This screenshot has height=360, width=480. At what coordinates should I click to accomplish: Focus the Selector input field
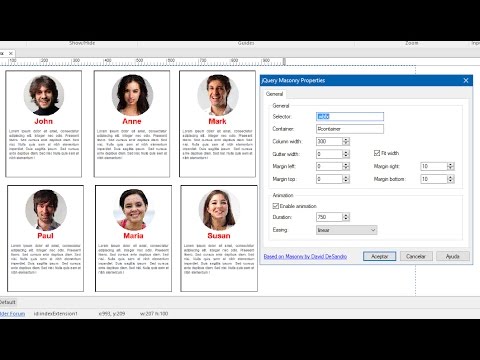pos(350,116)
